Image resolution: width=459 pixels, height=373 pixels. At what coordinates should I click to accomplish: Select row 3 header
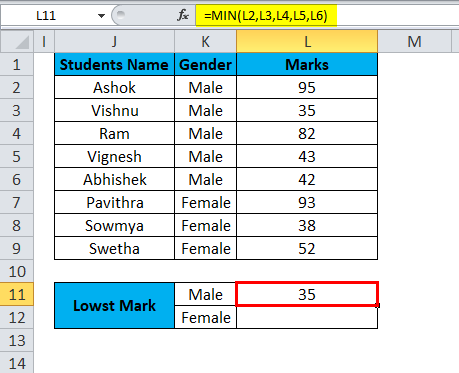[17, 110]
